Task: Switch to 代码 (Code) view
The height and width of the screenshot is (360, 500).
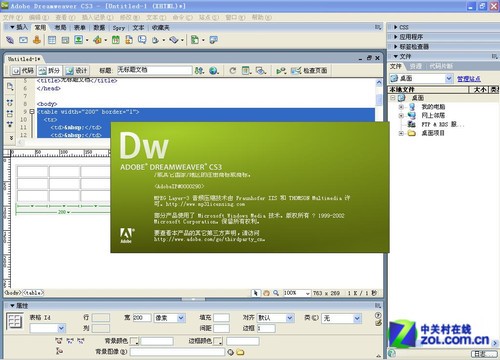Action: click(x=23, y=70)
